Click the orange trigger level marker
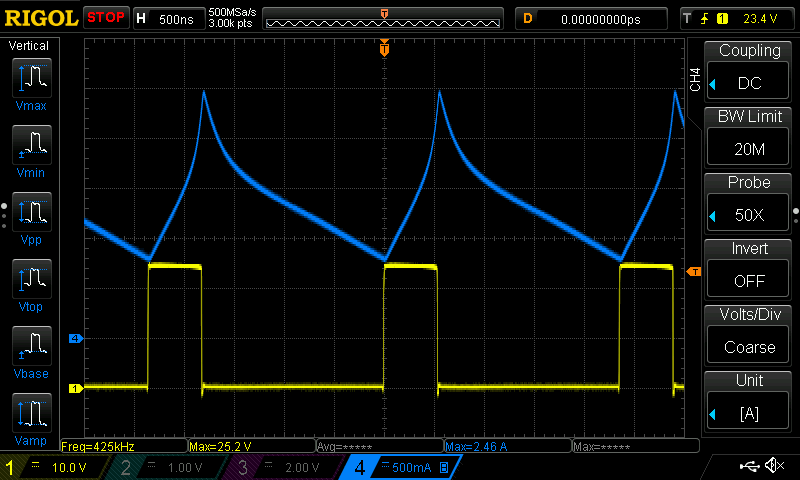The height and width of the screenshot is (480, 800). pos(692,272)
